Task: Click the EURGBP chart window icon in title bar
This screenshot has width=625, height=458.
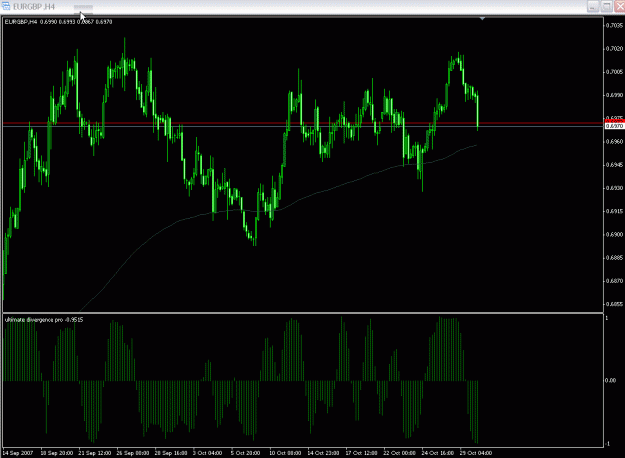Action: coord(6,6)
